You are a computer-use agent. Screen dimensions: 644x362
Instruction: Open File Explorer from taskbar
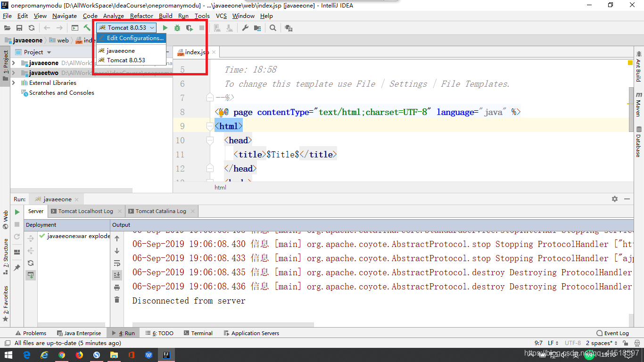click(114, 355)
